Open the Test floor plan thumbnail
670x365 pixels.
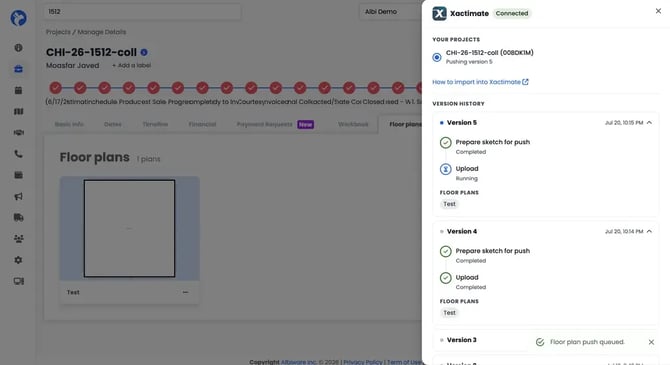coord(129,229)
